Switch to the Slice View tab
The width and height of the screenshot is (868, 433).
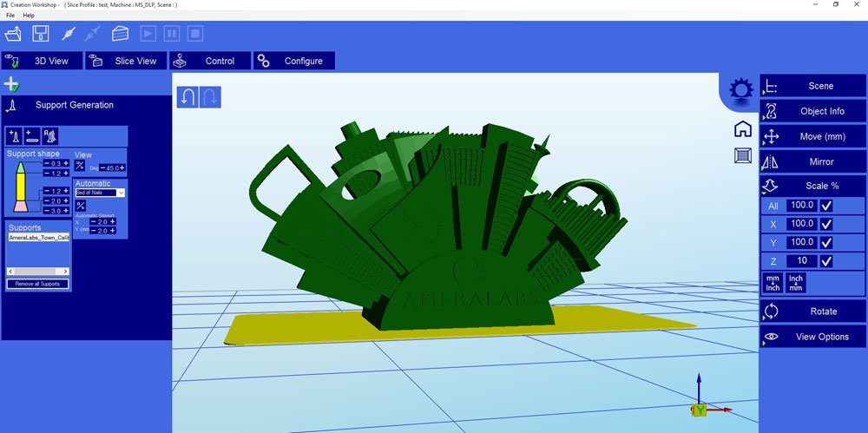126,61
